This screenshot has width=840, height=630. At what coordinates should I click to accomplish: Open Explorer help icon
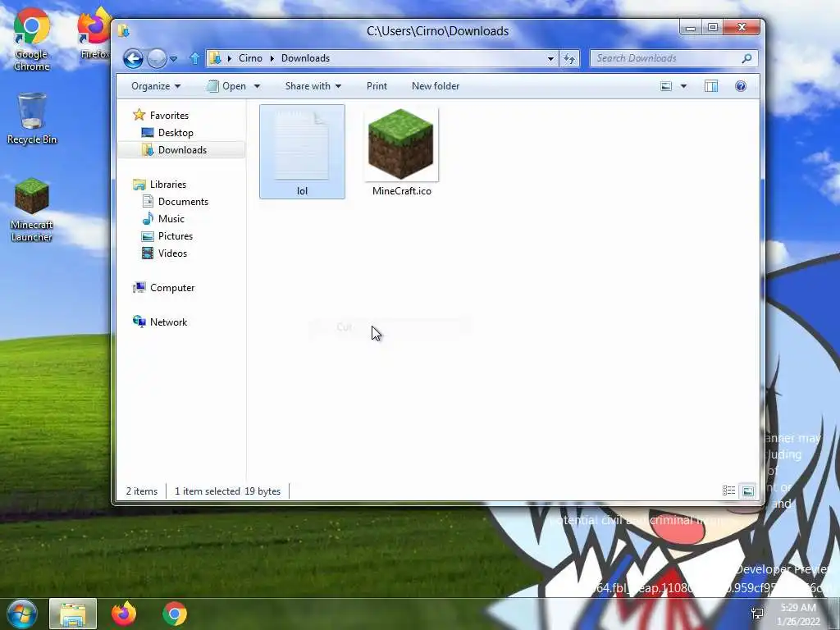click(741, 86)
